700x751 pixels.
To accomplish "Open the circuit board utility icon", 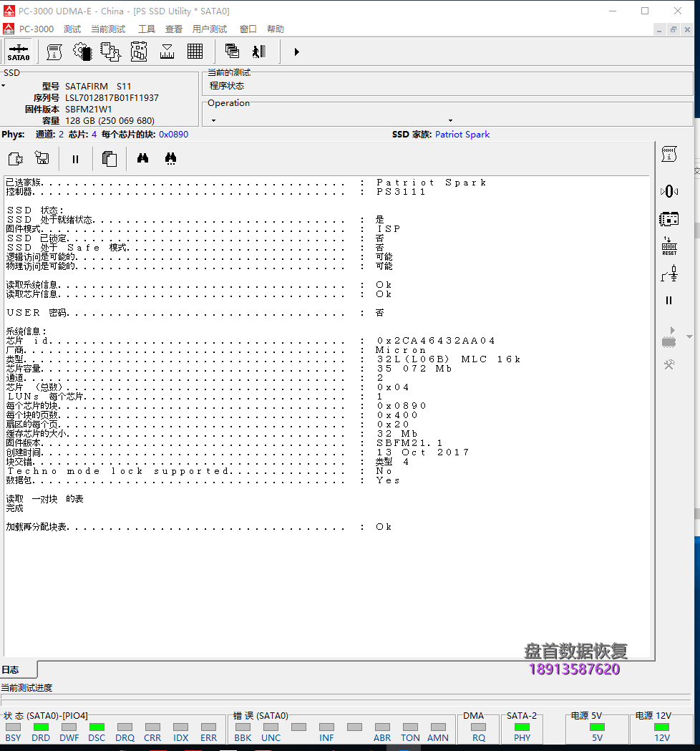I will pyautogui.click(x=139, y=52).
